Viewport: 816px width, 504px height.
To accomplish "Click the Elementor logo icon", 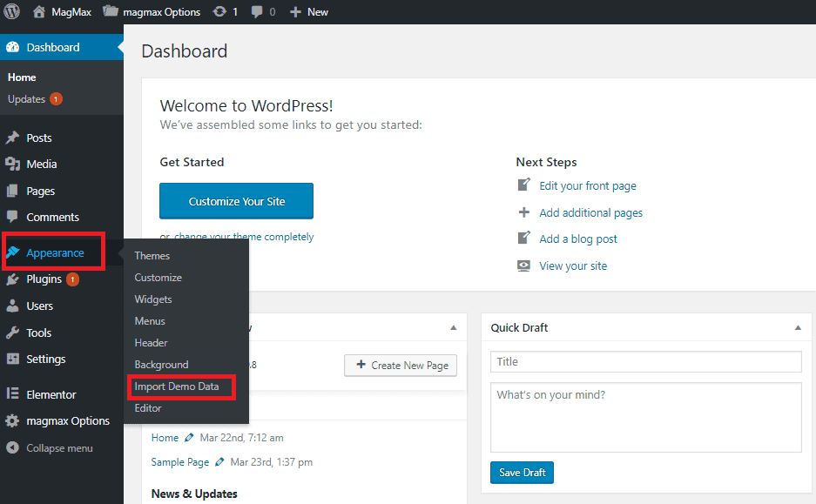I will point(12,393).
